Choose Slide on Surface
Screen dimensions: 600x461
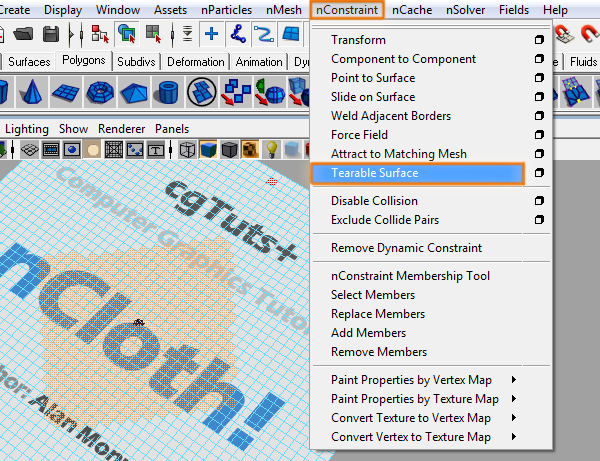coord(373,97)
